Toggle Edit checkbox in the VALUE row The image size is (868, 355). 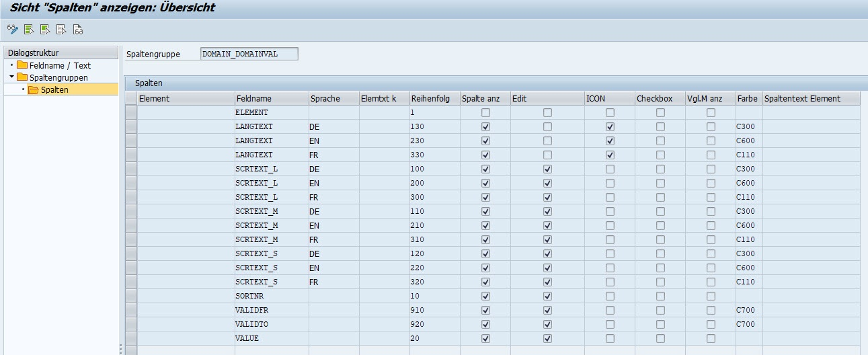pos(547,338)
